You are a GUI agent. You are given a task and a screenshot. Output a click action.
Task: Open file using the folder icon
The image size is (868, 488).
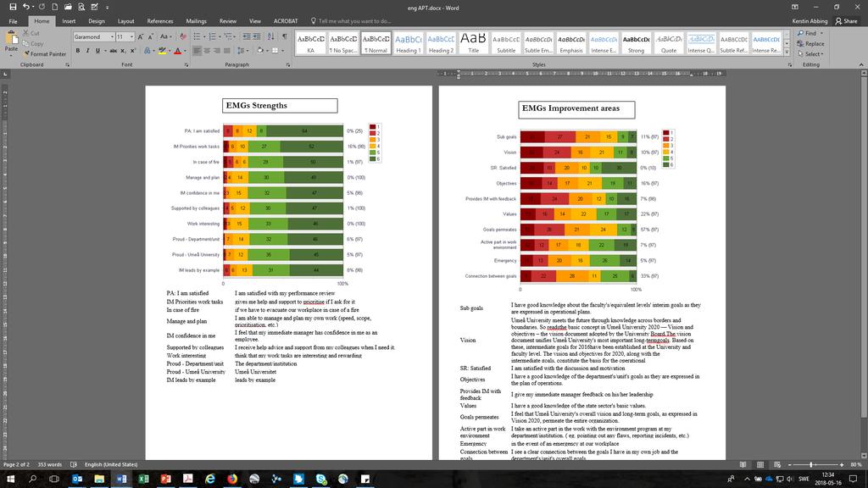point(68,7)
